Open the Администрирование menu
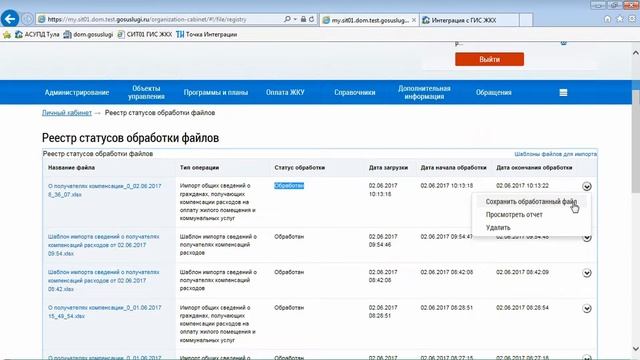The height and width of the screenshot is (360, 640). pyautogui.click(x=77, y=93)
